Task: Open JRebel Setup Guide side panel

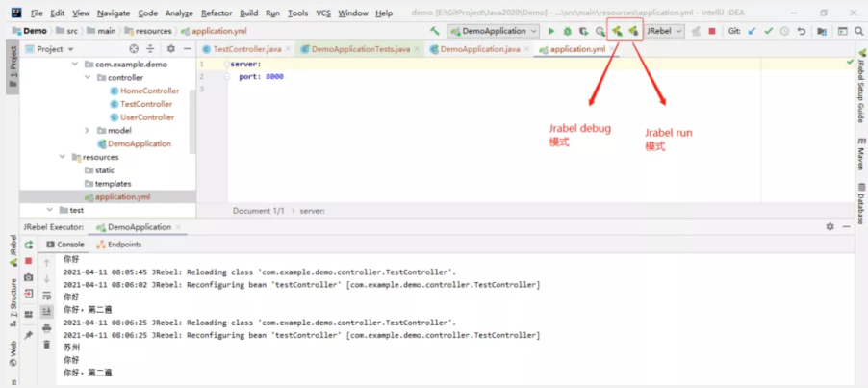Action: coord(861,87)
